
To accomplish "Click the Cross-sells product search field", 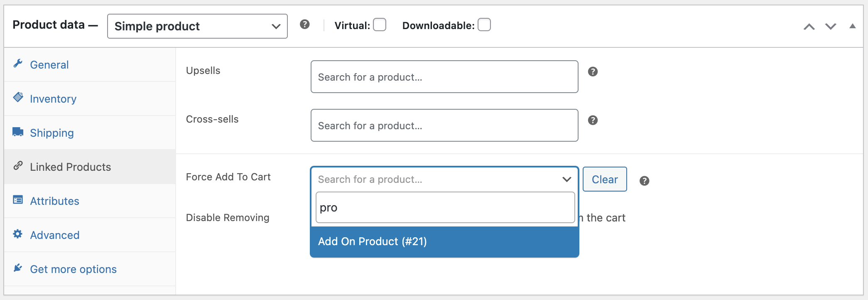I will (444, 125).
